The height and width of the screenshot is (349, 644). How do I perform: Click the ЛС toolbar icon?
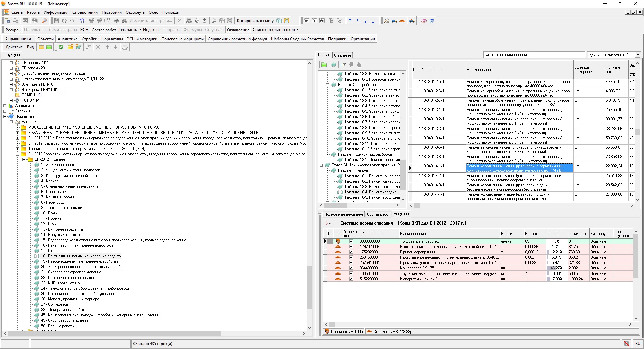tap(306, 21)
